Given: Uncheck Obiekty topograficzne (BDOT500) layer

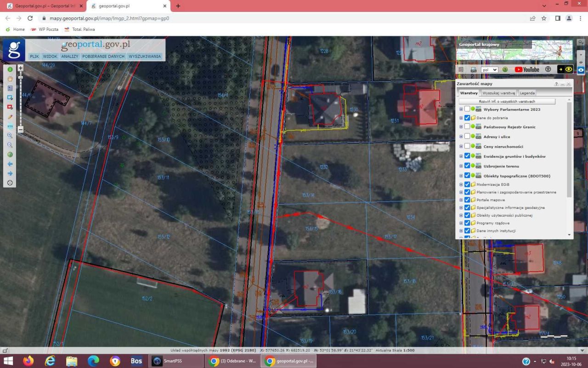Looking at the screenshot, I should coord(467,175).
